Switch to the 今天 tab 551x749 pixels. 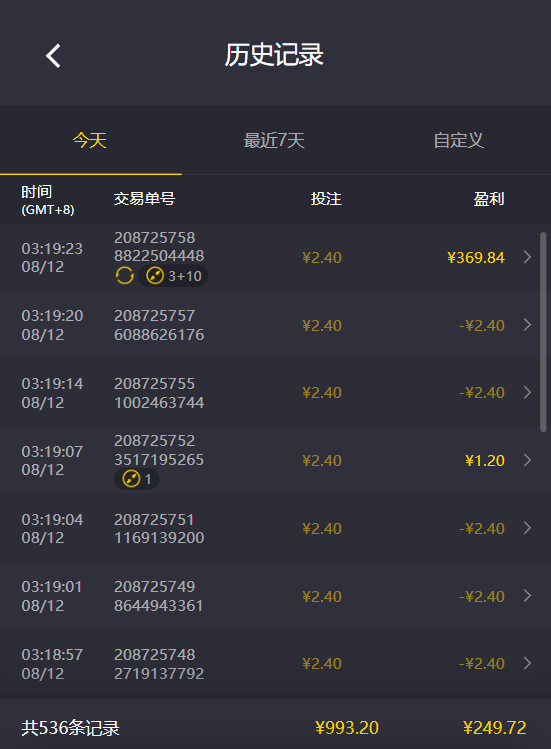pyautogui.click(x=90, y=140)
